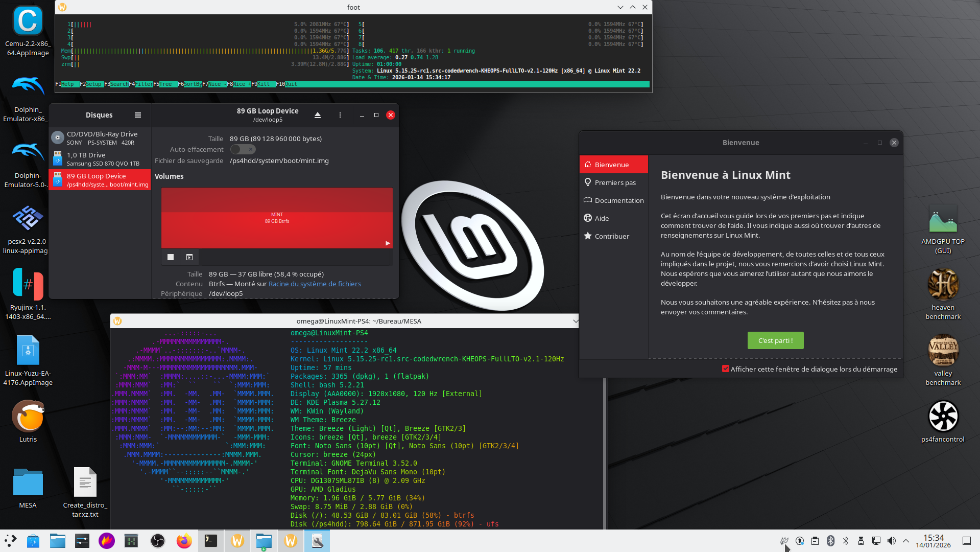Unmount the MINT volume using the stop button
980x552 pixels.
[x=171, y=257]
